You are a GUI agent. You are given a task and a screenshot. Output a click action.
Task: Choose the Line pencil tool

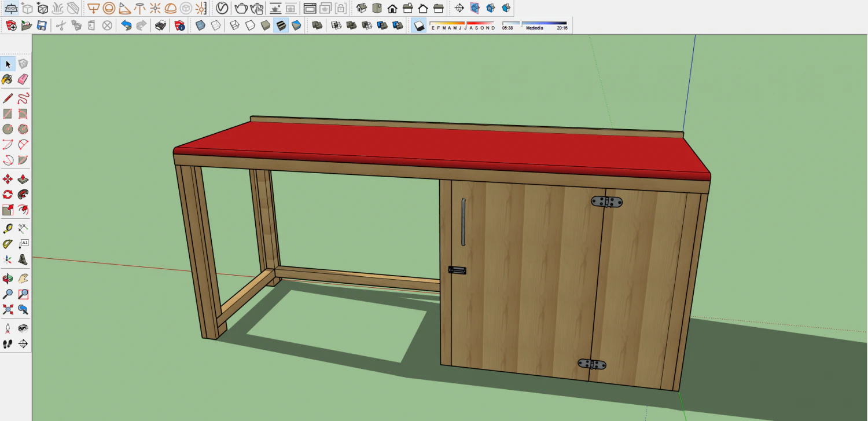[8, 98]
